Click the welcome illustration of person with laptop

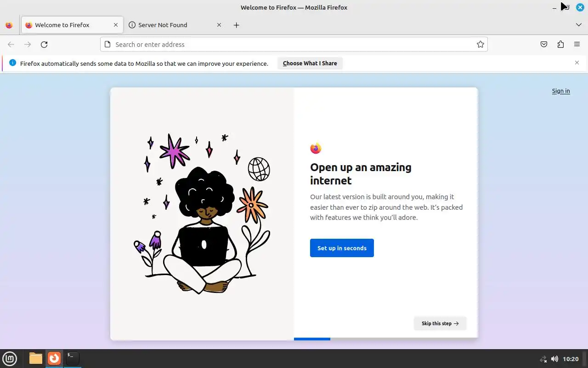pyautogui.click(x=202, y=214)
